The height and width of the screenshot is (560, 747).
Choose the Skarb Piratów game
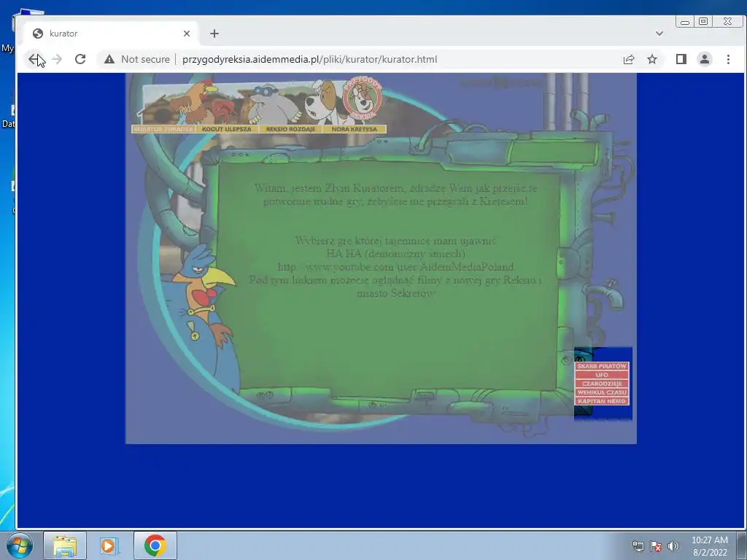[602, 366]
